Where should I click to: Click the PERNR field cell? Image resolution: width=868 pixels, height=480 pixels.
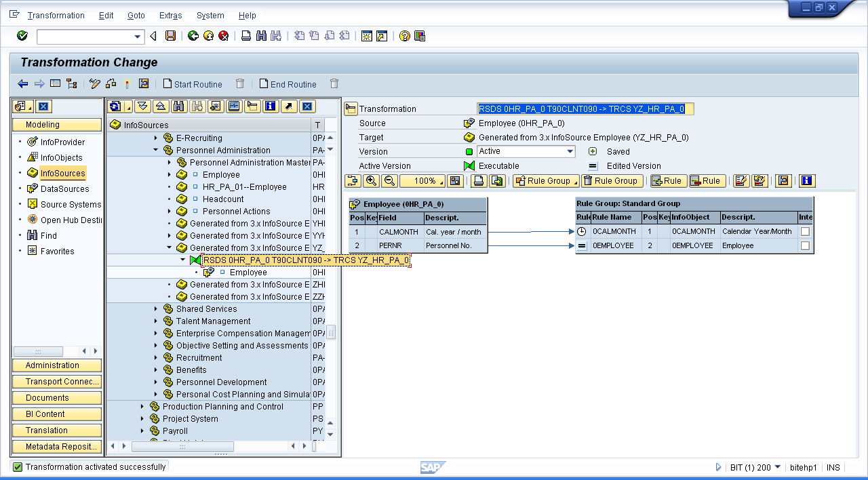400,245
